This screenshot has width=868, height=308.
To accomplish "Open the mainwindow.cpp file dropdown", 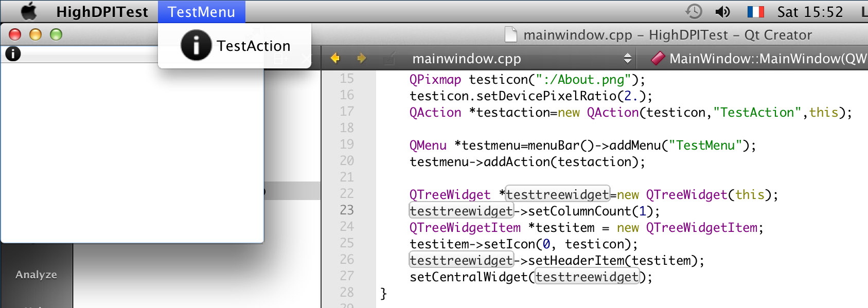I will tap(522, 59).
